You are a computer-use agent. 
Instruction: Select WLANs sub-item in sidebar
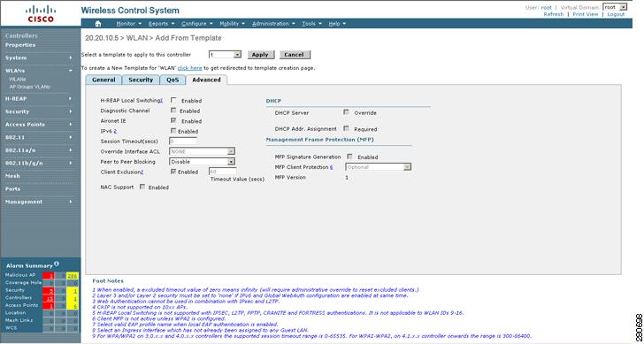click(18, 79)
